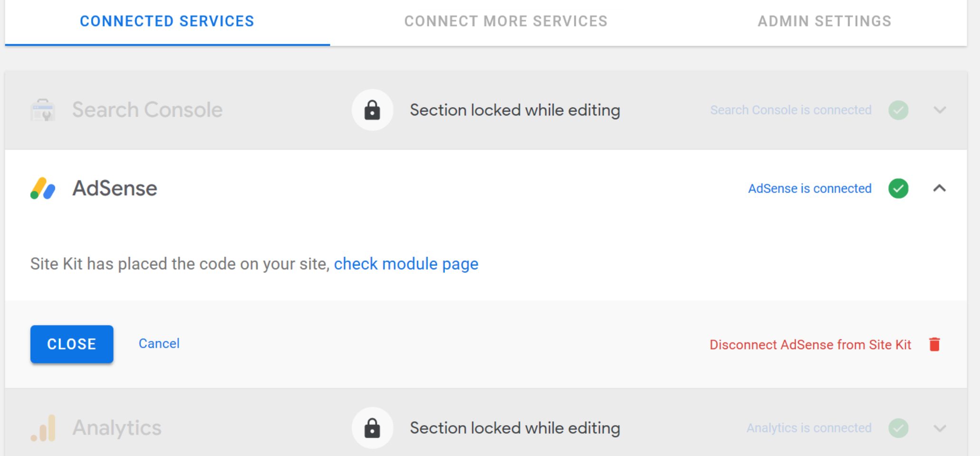Click the AdSense connected status indicator

tap(810, 188)
